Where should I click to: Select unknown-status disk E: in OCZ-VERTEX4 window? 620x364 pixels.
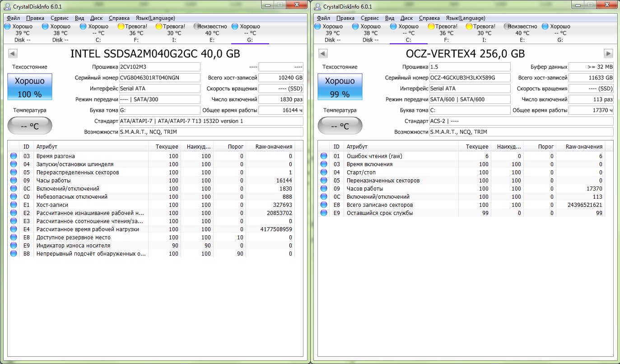coord(520,33)
